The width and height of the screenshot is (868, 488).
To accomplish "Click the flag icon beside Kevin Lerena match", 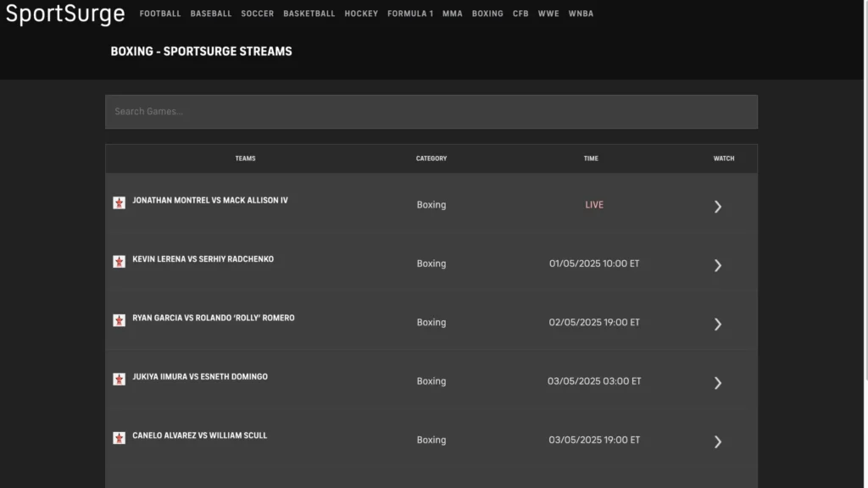I will click(x=119, y=262).
